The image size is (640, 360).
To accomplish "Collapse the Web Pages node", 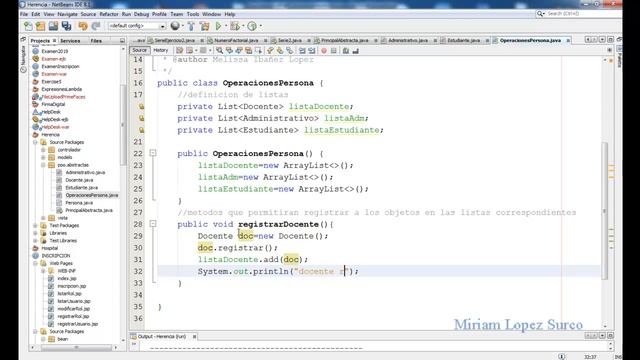I will [35, 263].
